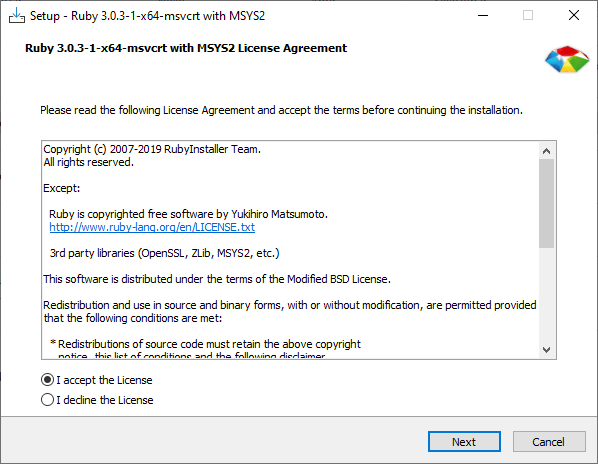598x464 pixels.
Task: Open the ruby-lang.org LICENSE.txt link
Action: coord(152,227)
